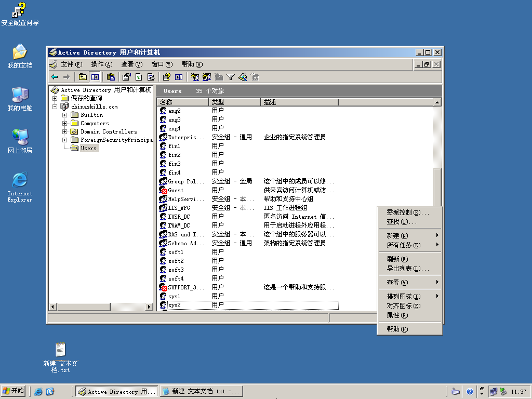
Task: Open My Computer desktop icon
Action: (x=20, y=99)
